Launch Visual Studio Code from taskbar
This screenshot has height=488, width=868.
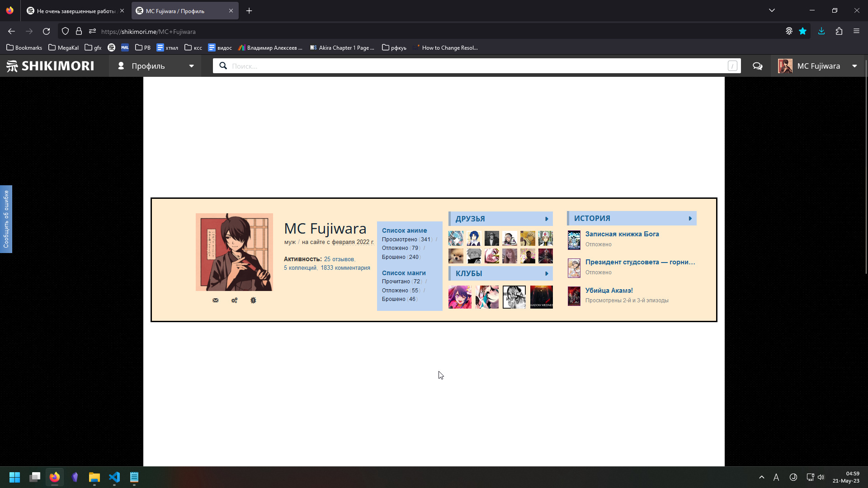coord(114,477)
